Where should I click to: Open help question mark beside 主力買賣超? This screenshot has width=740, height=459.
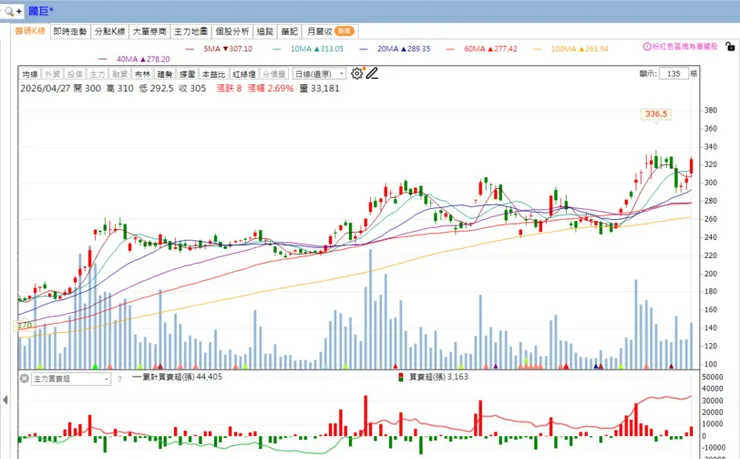coord(119,379)
